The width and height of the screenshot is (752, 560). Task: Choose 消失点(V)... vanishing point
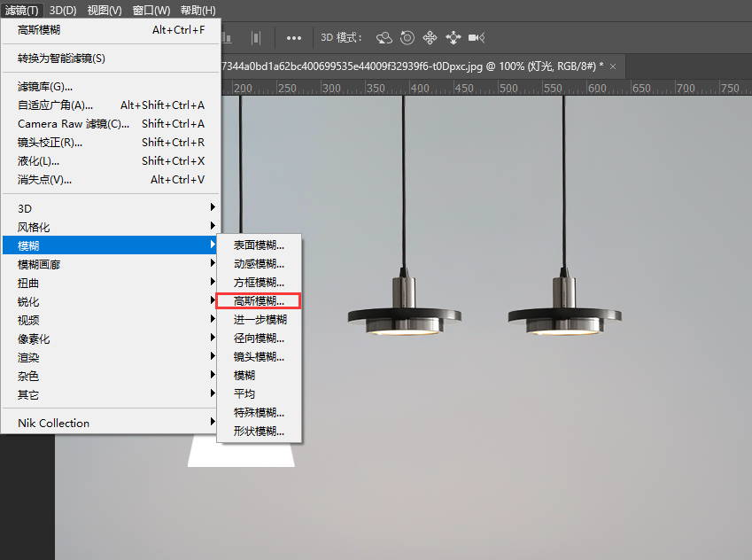(111, 180)
